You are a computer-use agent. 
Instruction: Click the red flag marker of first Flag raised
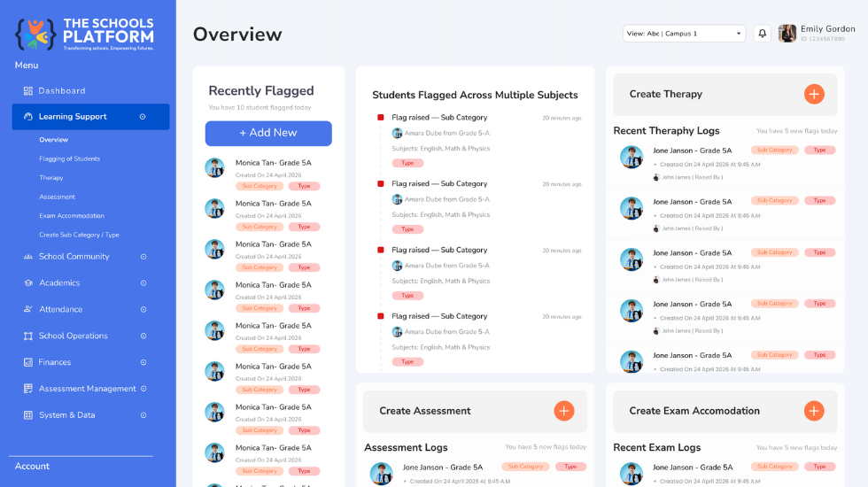380,117
